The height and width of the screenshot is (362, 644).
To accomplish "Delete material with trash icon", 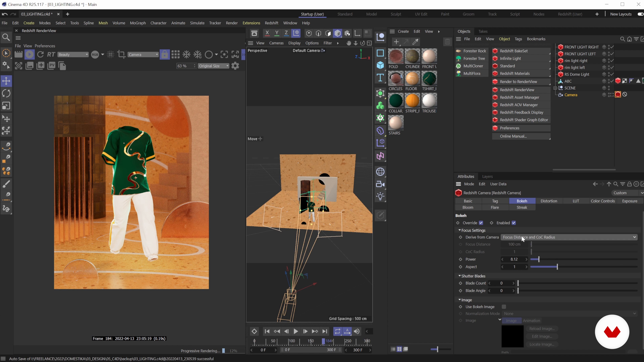I will click(x=447, y=42).
